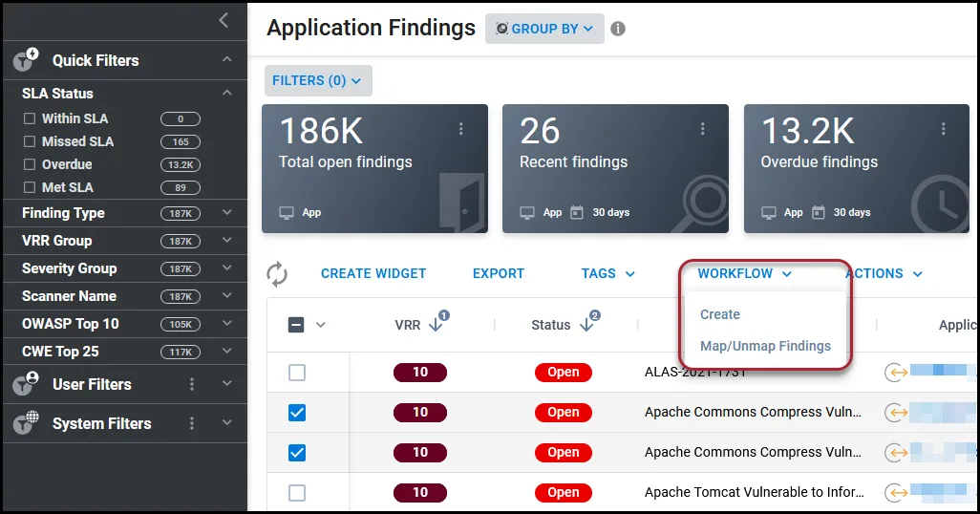Click the CWE Top 25 count 117K
Screen dimensions: 980x514
pyautogui.click(x=180, y=352)
